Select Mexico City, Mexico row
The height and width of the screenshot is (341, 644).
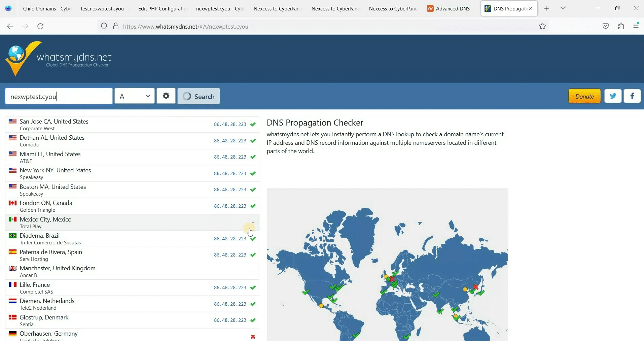(133, 223)
